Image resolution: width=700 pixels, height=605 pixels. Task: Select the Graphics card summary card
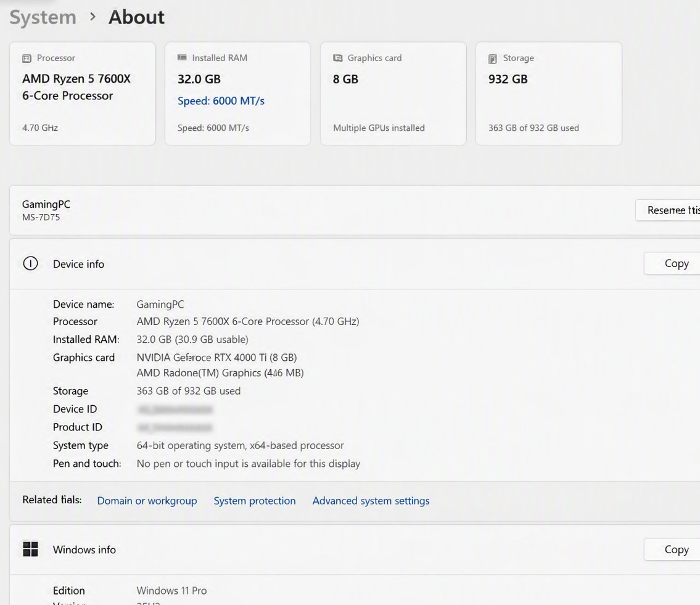click(x=393, y=94)
